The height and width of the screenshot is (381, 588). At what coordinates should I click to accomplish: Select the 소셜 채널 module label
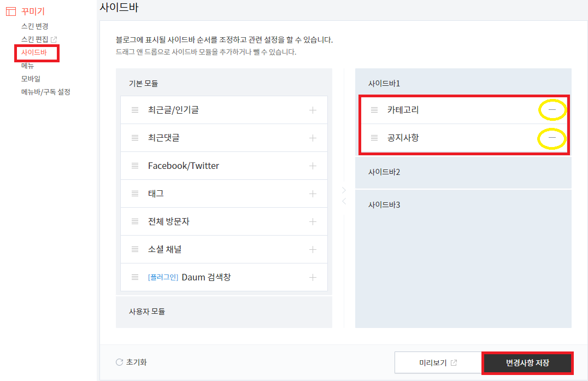point(164,249)
